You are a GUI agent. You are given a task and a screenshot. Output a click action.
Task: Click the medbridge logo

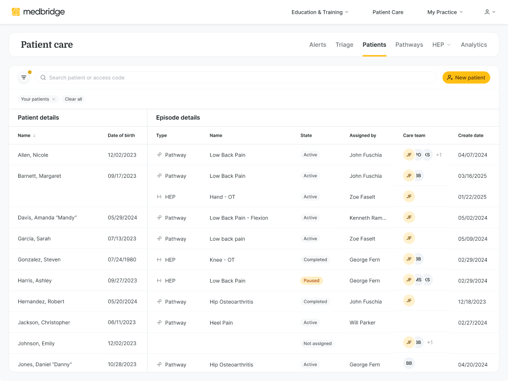[x=38, y=12]
